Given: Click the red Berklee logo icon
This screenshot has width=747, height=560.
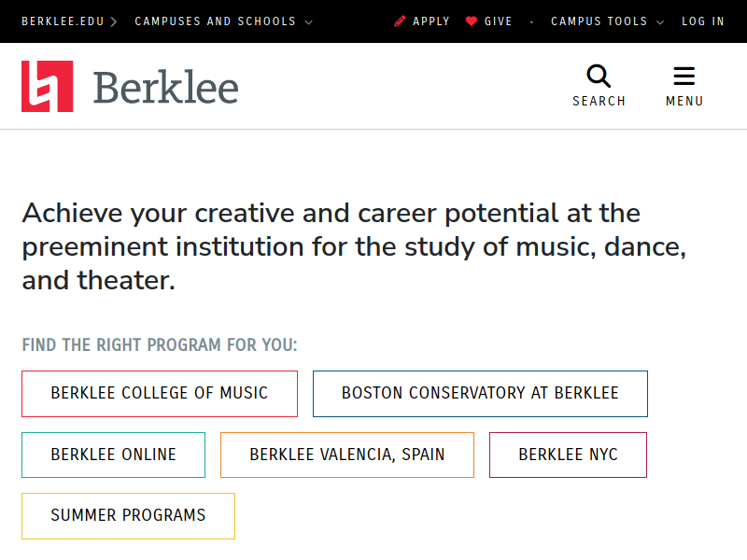Looking at the screenshot, I should pyautogui.click(x=48, y=86).
